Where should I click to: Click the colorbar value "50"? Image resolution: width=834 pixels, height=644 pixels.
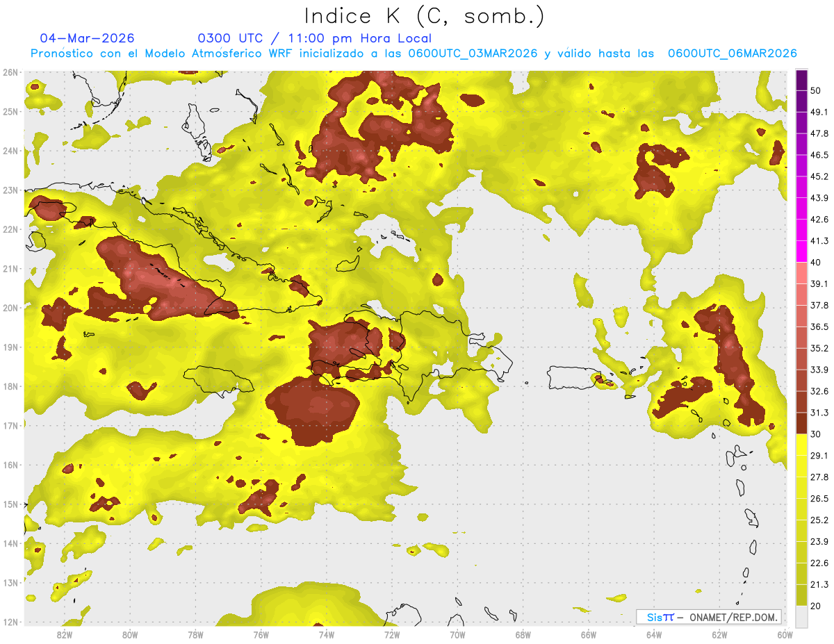[815, 91]
